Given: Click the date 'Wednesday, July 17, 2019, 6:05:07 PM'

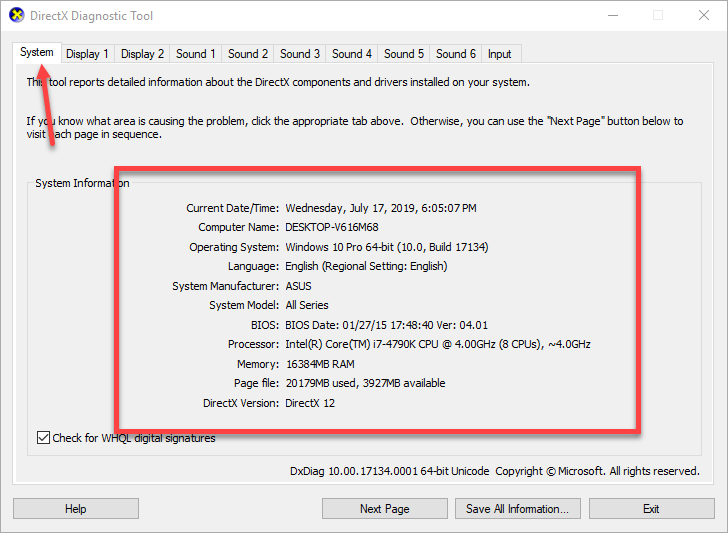Looking at the screenshot, I should [x=381, y=208].
